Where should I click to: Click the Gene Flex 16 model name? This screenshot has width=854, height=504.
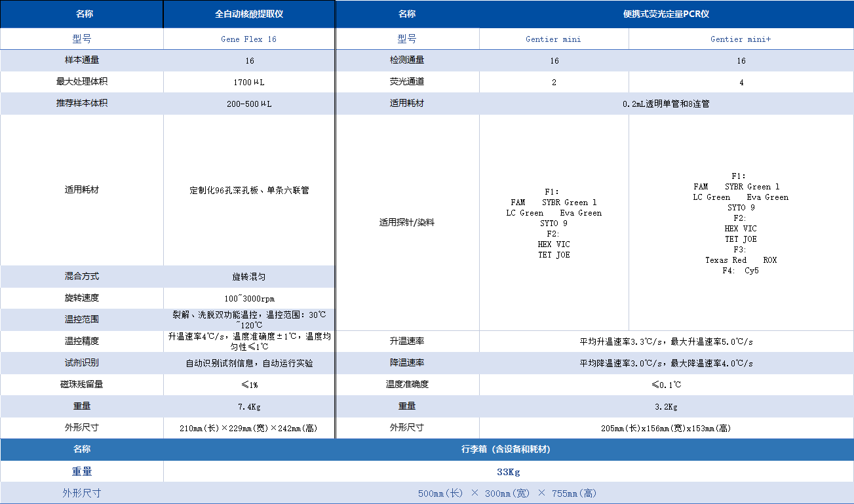tap(248, 38)
